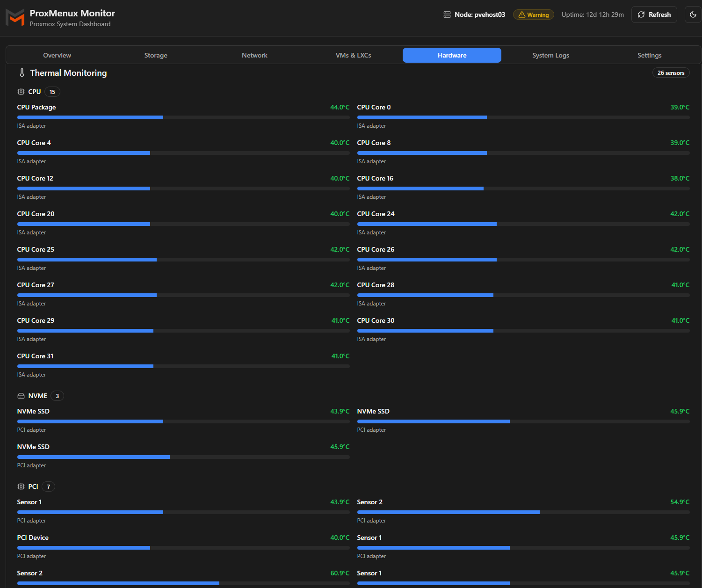The image size is (702, 588).
Task: Click the ProxMenux Monitor logo icon
Action: [x=15, y=17]
